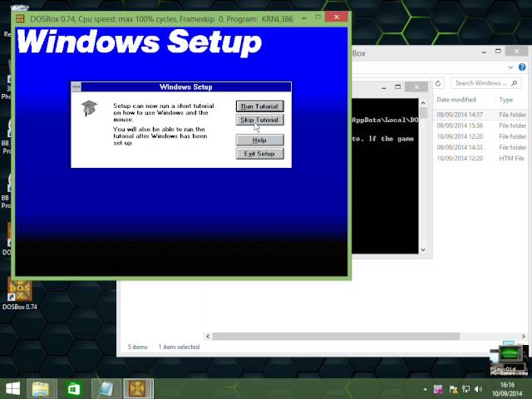Open File Explorer from the taskbar
This screenshot has width=532, height=399.
40,389
